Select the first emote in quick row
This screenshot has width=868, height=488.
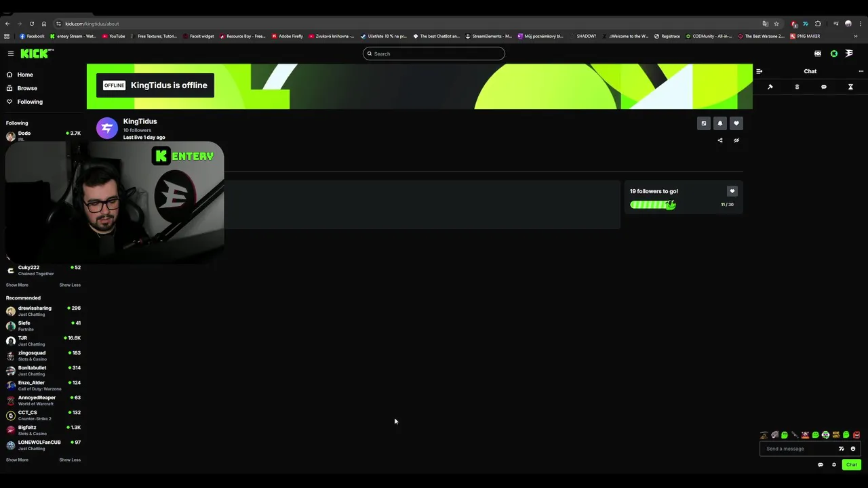[x=764, y=435]
